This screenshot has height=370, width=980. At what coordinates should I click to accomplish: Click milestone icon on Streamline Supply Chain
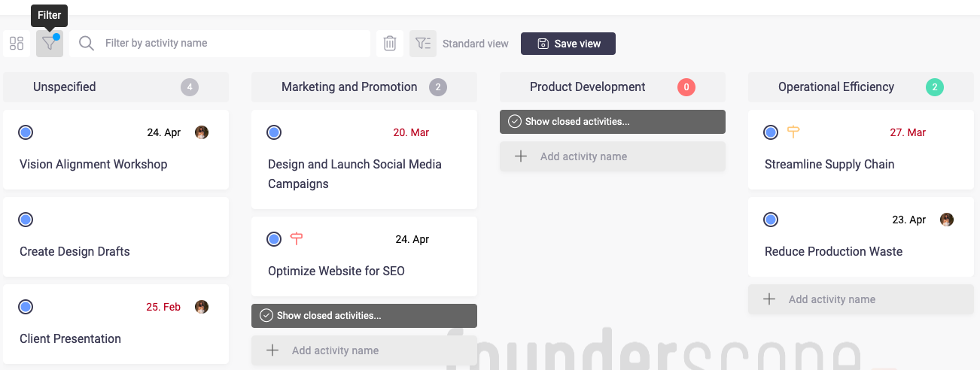tap(793, 132)
